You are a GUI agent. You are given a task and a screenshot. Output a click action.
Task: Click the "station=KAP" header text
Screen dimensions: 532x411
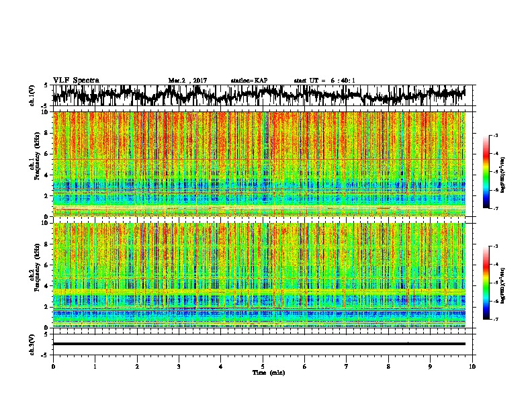[x=249, y=81]
